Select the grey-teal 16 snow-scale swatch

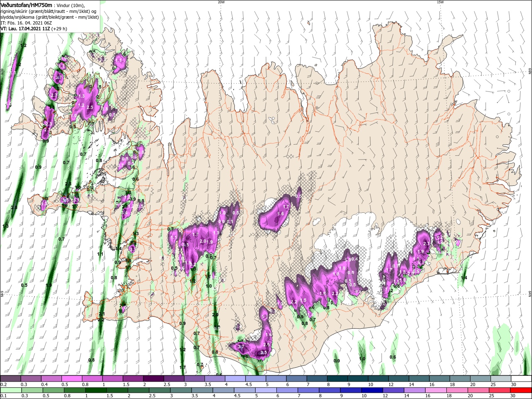pos(440,379)
